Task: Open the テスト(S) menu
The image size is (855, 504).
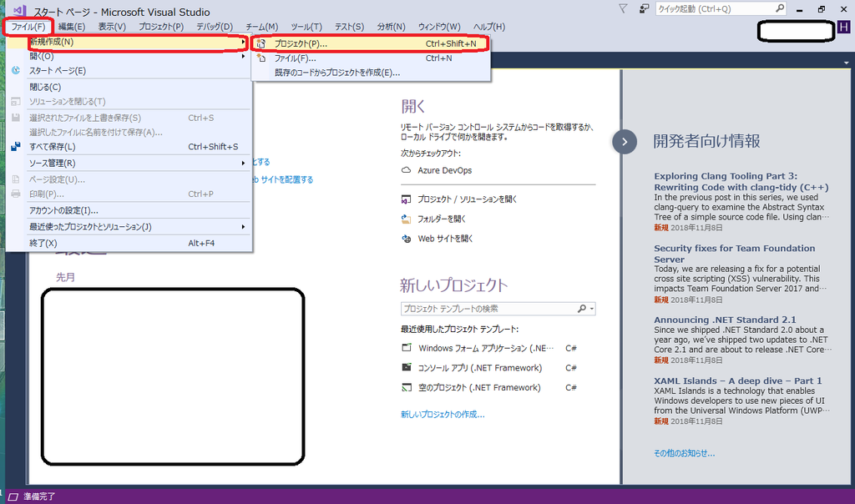Action: coord(349,27)
